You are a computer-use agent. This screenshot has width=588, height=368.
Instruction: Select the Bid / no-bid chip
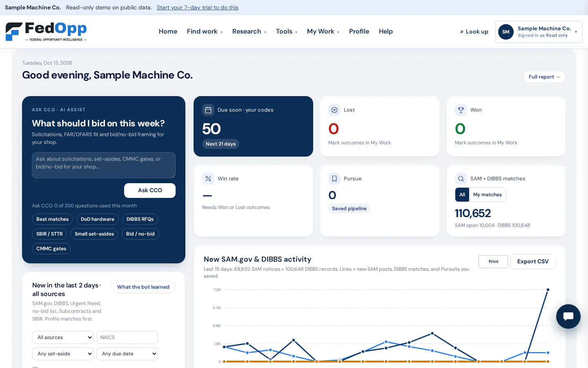point(140,234)
